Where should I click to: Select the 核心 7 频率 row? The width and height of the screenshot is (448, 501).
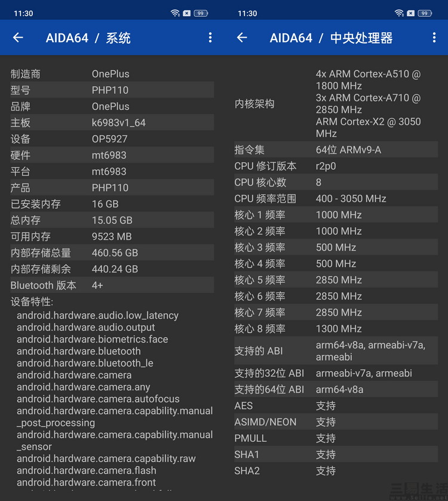pyautogui.click(x=336, y=313)
